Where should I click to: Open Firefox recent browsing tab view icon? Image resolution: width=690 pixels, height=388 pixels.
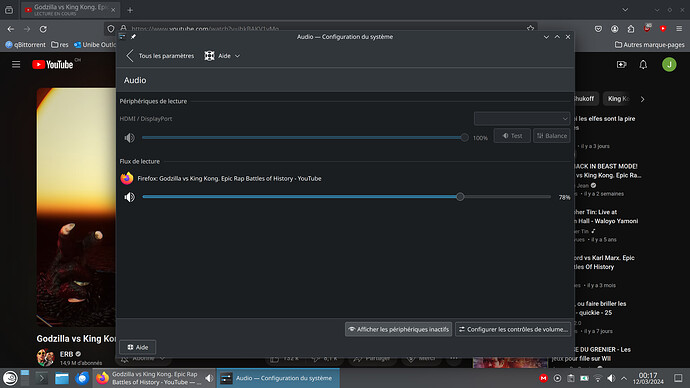[9, 10]
